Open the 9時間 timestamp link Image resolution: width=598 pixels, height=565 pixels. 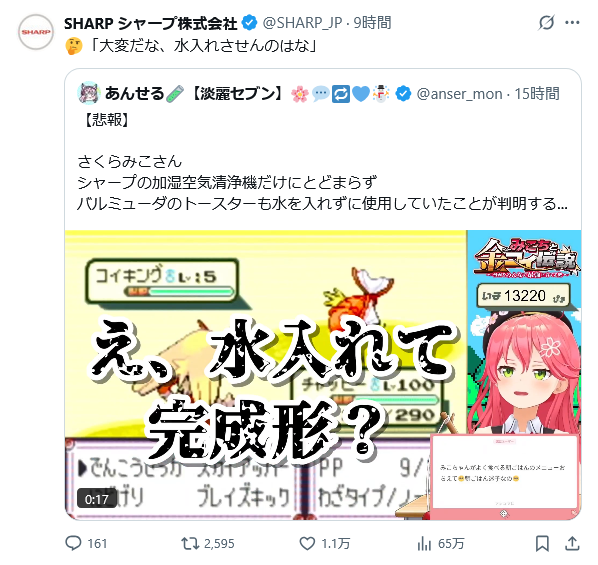point(372,23)
